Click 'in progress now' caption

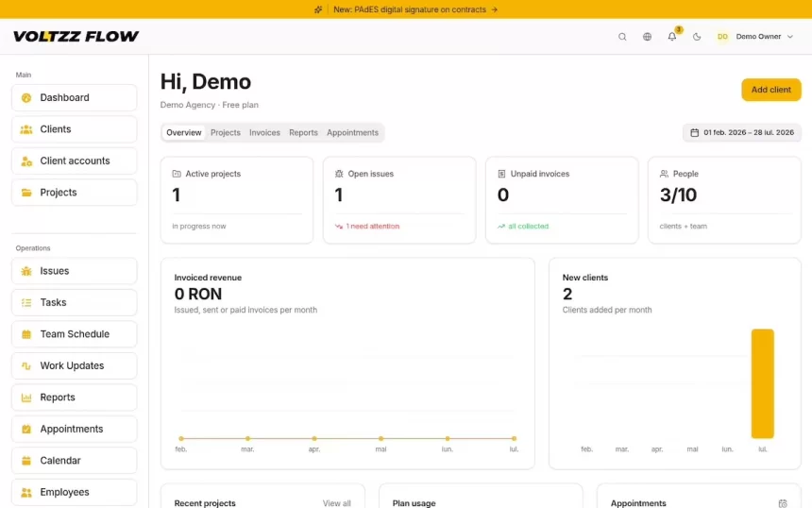(199, 227)
